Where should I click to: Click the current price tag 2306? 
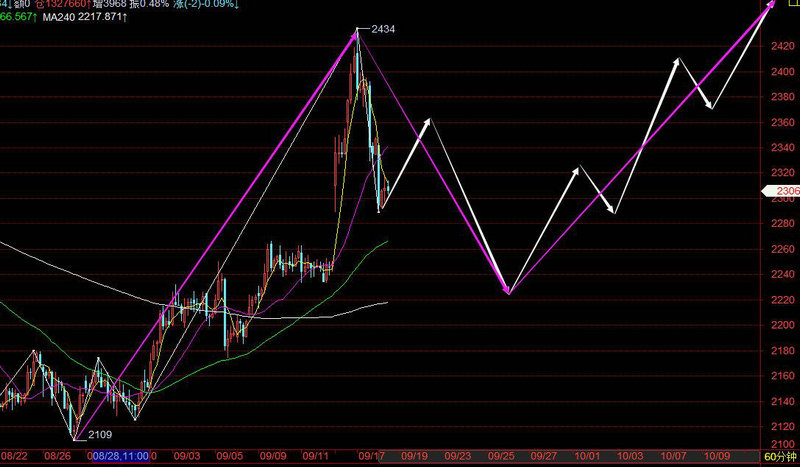(x=787, y=192)
